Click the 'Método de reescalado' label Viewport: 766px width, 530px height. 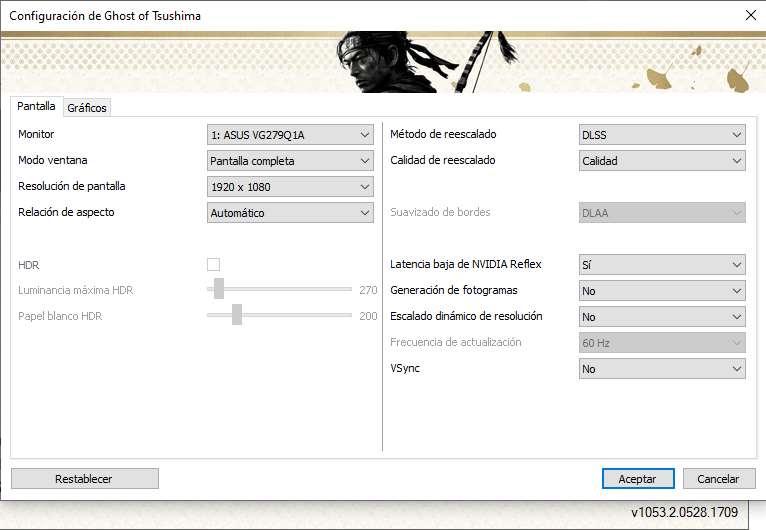[443, 134]
